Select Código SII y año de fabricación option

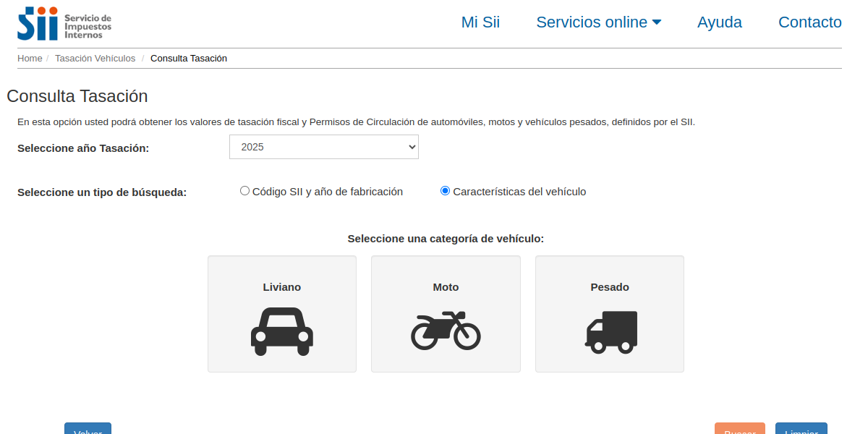pos(244,190)
